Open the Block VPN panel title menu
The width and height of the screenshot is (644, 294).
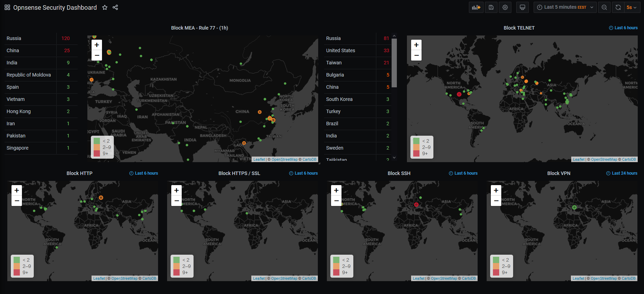pyautogui.click(x=559, y=173)
